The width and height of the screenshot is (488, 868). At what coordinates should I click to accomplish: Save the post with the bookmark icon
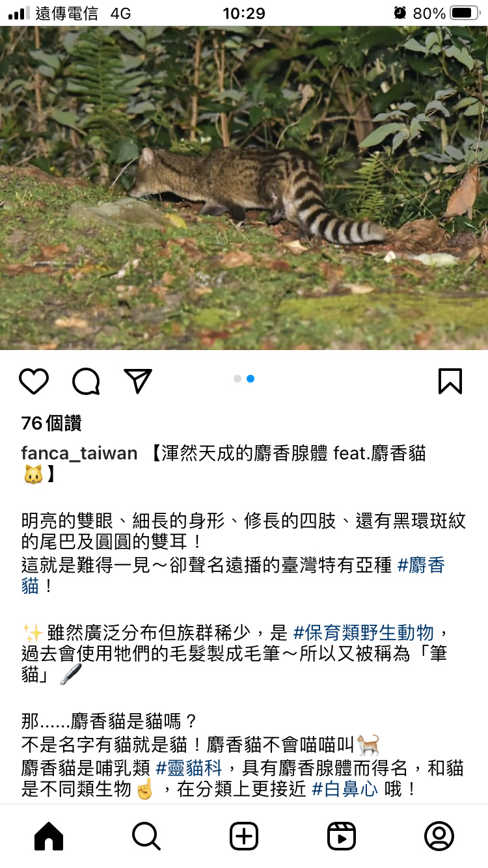click(x=450, y=381)
